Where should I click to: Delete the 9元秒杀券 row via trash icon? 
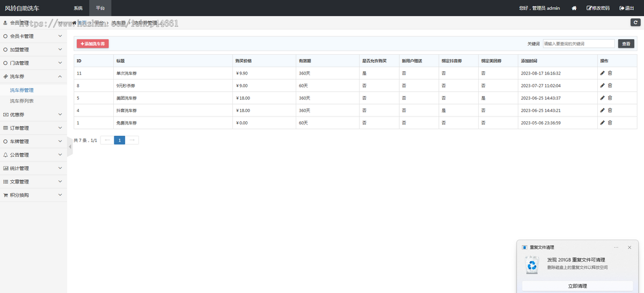pyautogui.click(x=610, y=85)
